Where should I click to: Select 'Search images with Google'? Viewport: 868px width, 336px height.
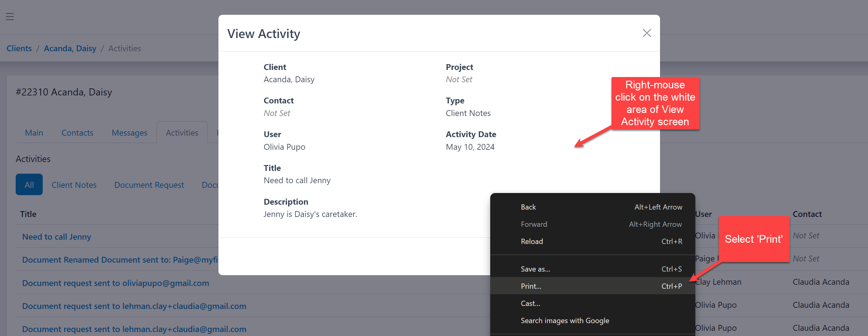pyautogui.click(x=565, y=320)
